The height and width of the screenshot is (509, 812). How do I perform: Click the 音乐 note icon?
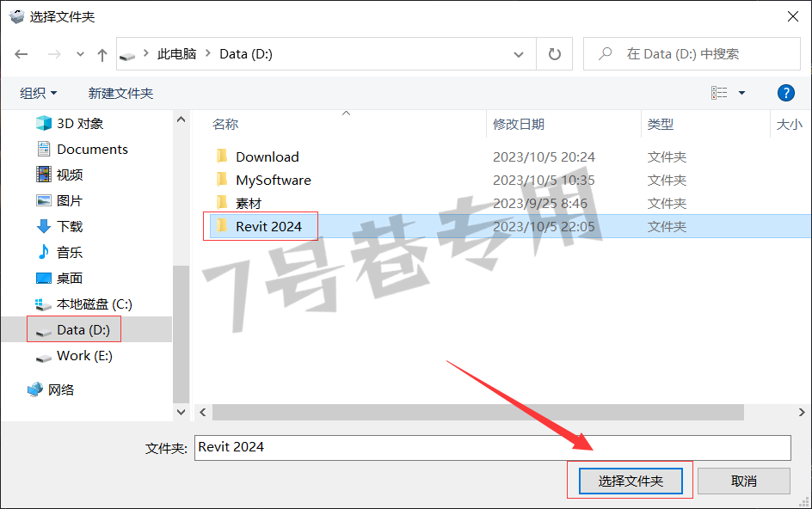(x=44, y=252)
